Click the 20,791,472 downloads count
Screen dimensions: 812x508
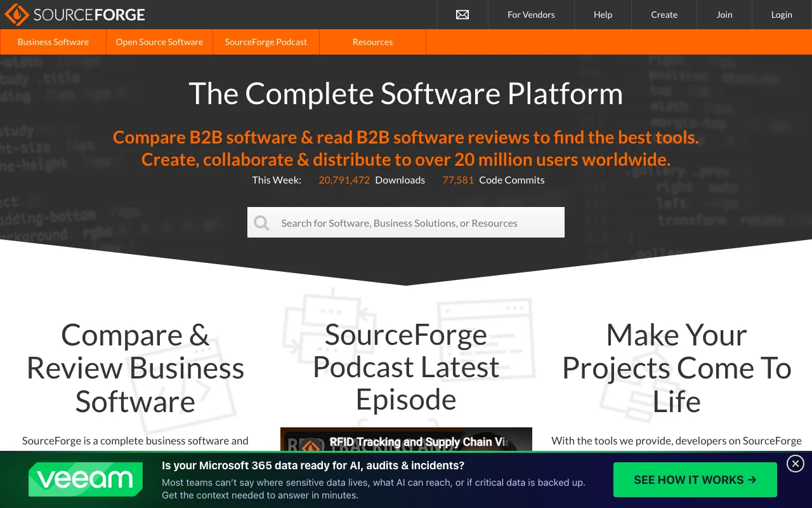(344, 180)
